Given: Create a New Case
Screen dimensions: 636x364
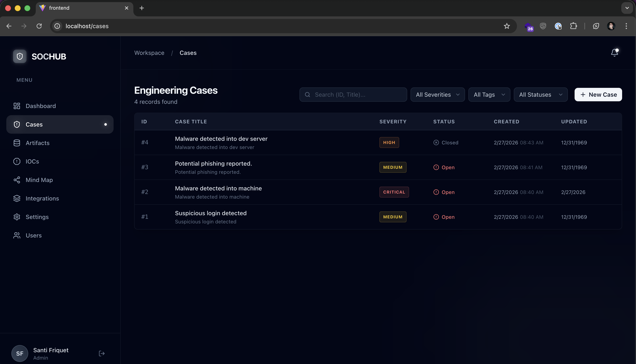Looking at the screenshot, I should coord(598,95).
